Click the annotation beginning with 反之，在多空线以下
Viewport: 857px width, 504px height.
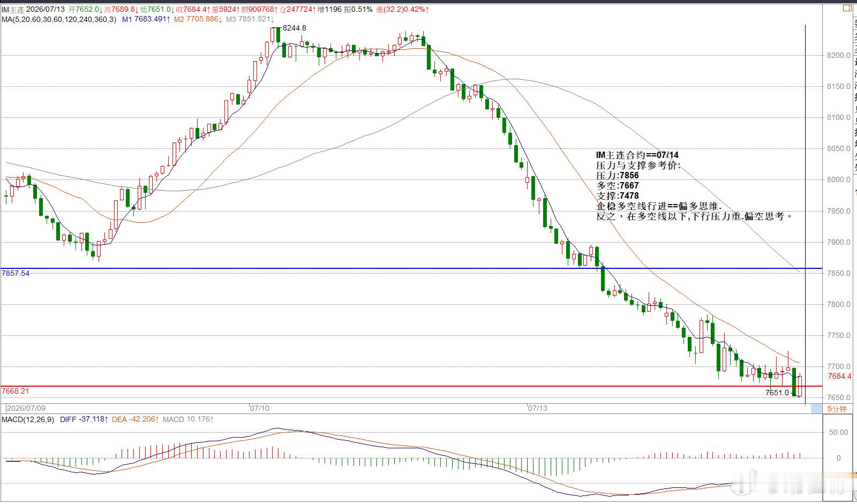(x=695, y=216)
